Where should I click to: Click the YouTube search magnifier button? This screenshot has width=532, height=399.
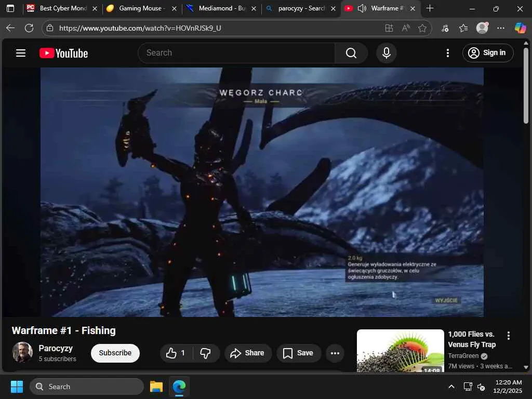[x=351, y=53]
